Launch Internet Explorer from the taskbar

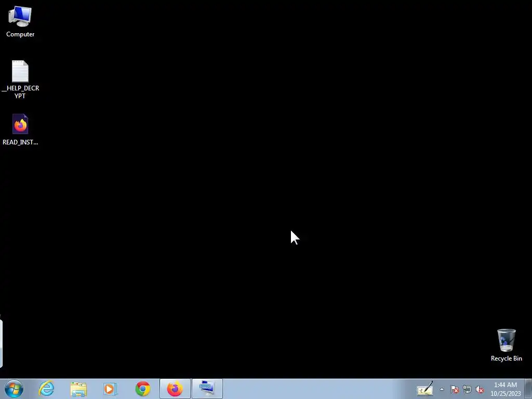tap(46, 389)
